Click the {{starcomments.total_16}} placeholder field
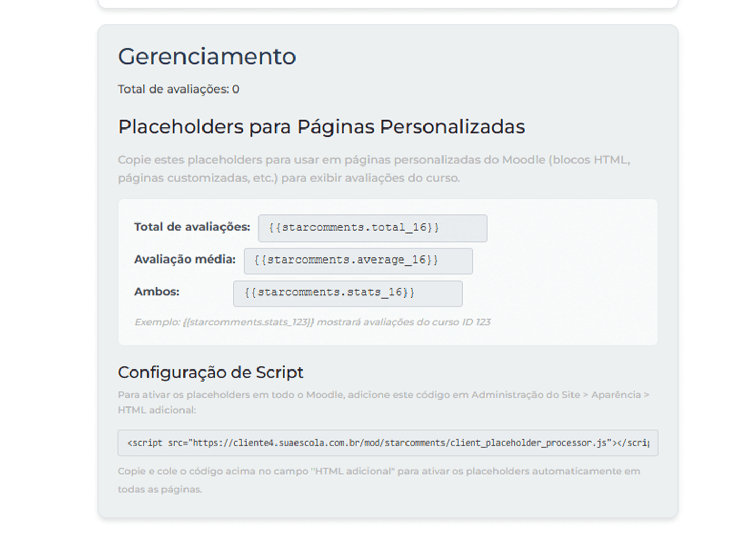This screenshot has height=555, width=756. click(x=372, y=228)
